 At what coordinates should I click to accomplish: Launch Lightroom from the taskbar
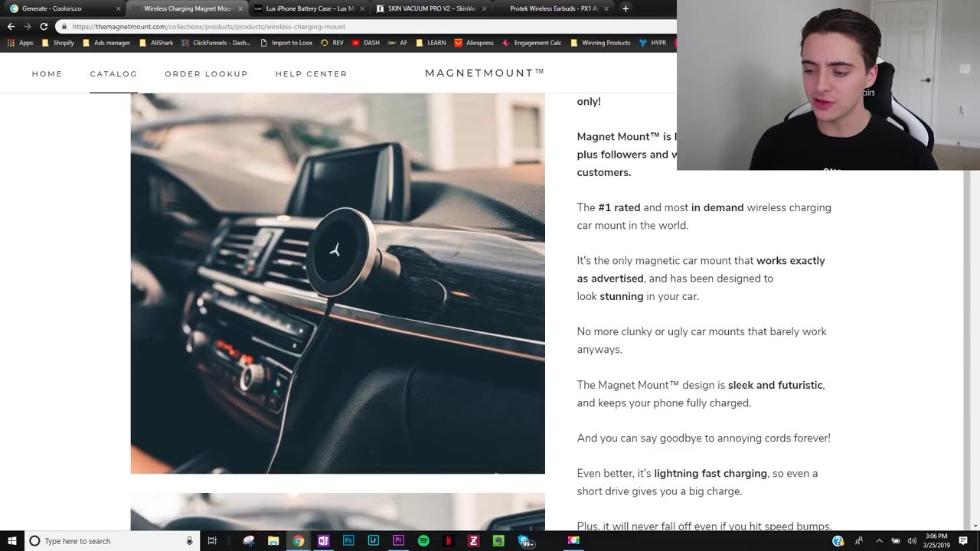coord(374,541)
